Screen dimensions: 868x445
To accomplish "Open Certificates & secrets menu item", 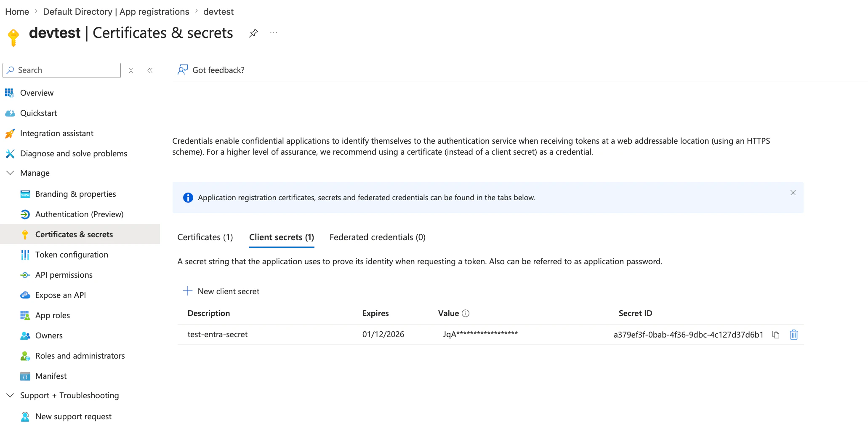I will (x=80, y=234).
